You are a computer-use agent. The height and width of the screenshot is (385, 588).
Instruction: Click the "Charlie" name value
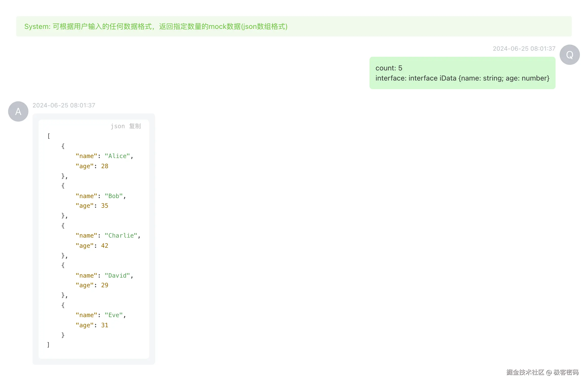click(x=121, y=236)
